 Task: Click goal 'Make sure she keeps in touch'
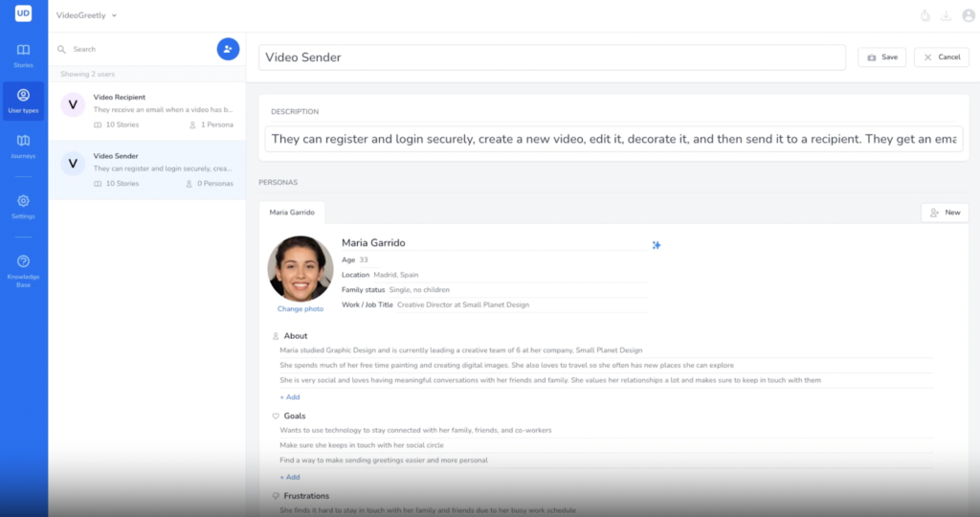pos(606,446)
